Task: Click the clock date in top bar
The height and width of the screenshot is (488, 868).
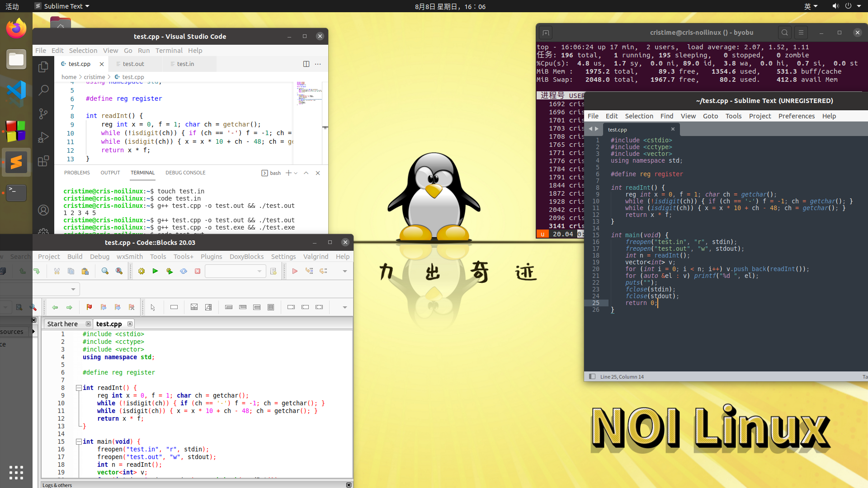Action: pyautogui.click(x=450, y=6)
